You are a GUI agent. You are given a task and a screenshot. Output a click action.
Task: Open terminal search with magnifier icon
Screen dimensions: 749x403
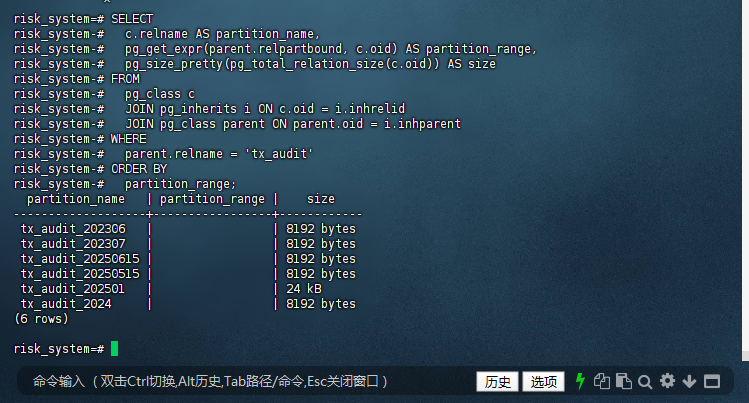pos(645,382)
